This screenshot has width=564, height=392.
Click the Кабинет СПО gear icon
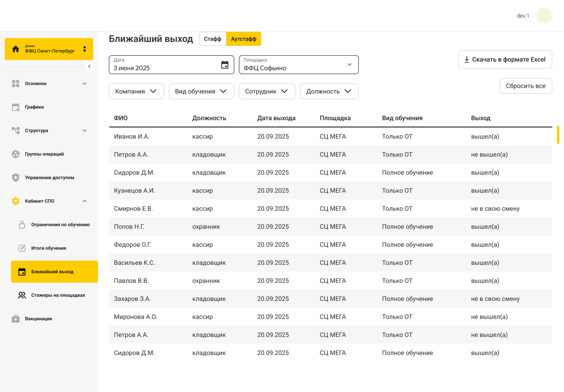[16, 201]
